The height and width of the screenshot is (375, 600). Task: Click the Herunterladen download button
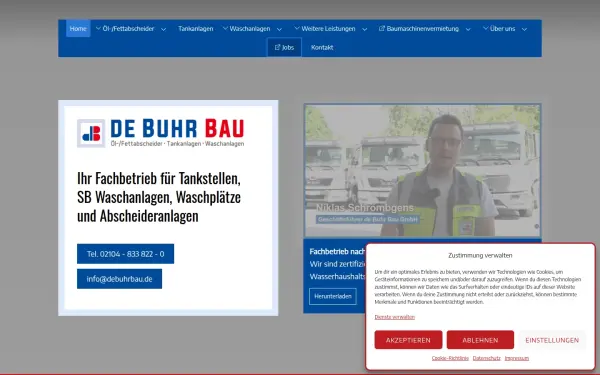[x=333, y=297]
